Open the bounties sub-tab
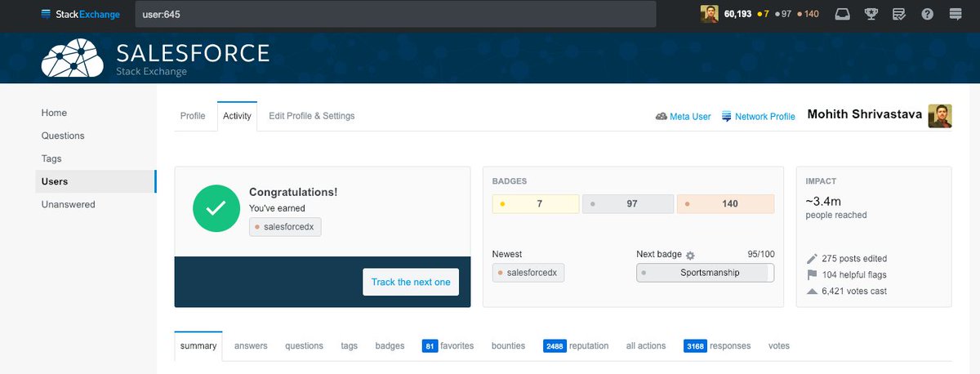The height and width of the screenshot is (374, 980). click(x=508, y=346)
